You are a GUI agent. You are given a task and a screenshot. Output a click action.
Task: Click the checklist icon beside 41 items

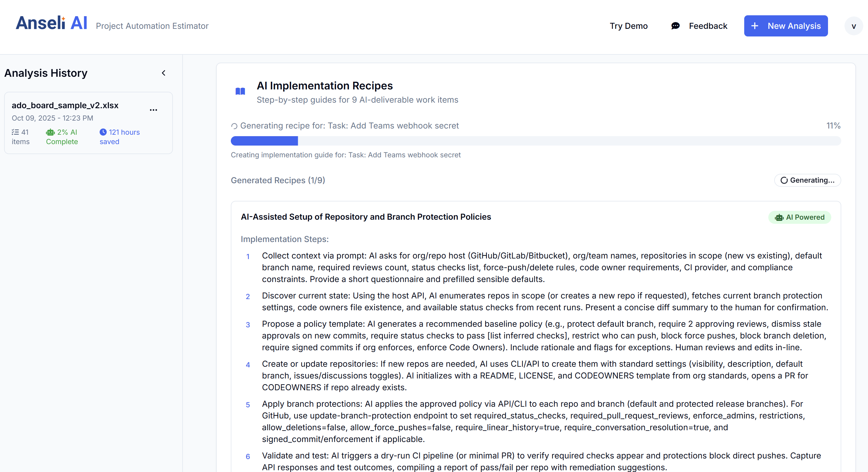pos(15,132)
